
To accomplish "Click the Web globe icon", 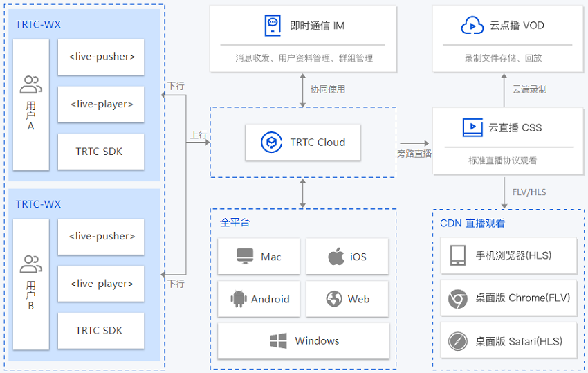I will [x=334, y=299].
